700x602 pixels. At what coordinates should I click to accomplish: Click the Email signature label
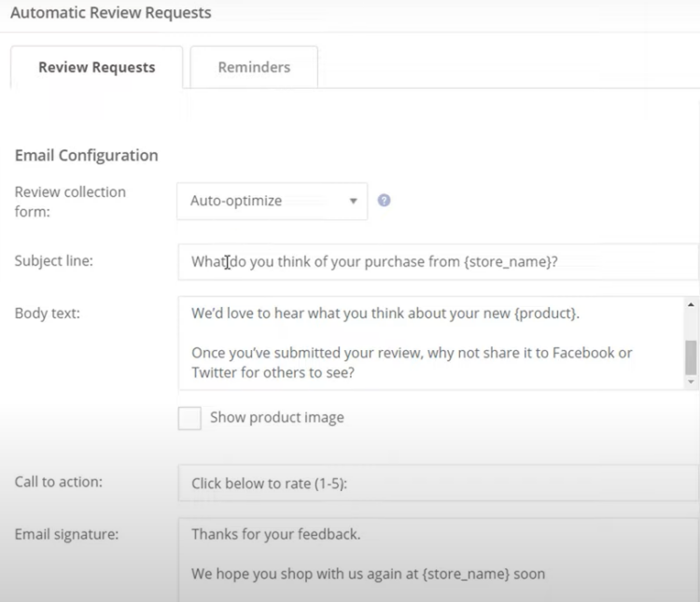point(67,535)
